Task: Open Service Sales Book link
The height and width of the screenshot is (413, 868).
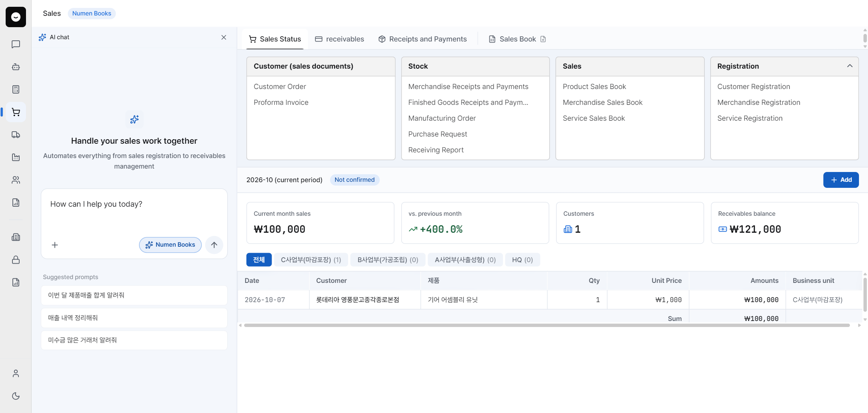Action: pos(593,118)
